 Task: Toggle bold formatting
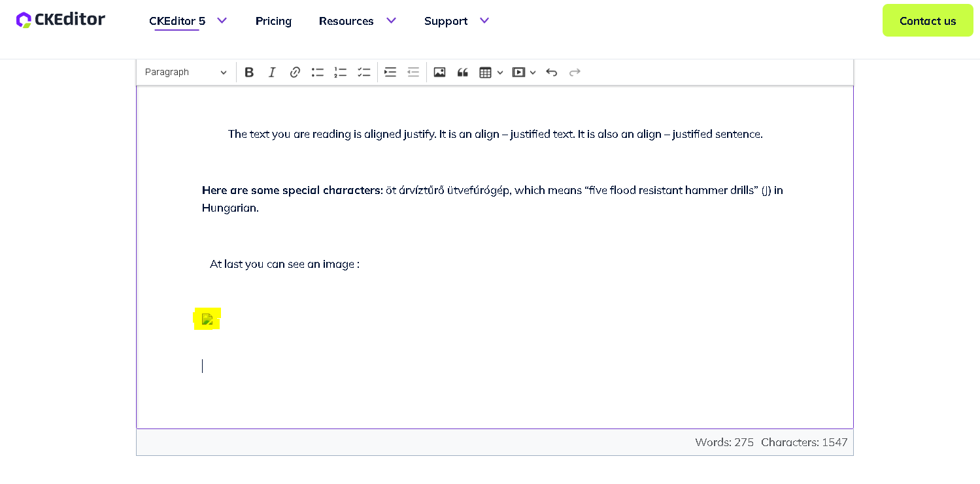249,72
